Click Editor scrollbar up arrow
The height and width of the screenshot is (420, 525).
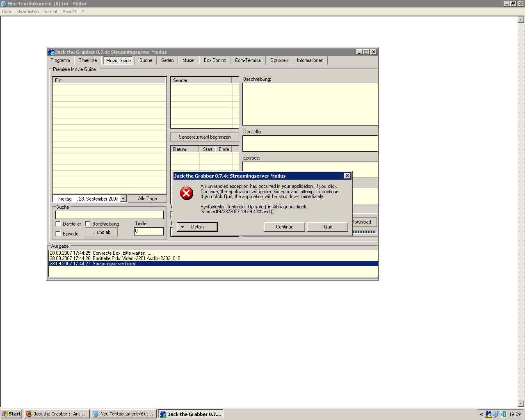(521, 19)
